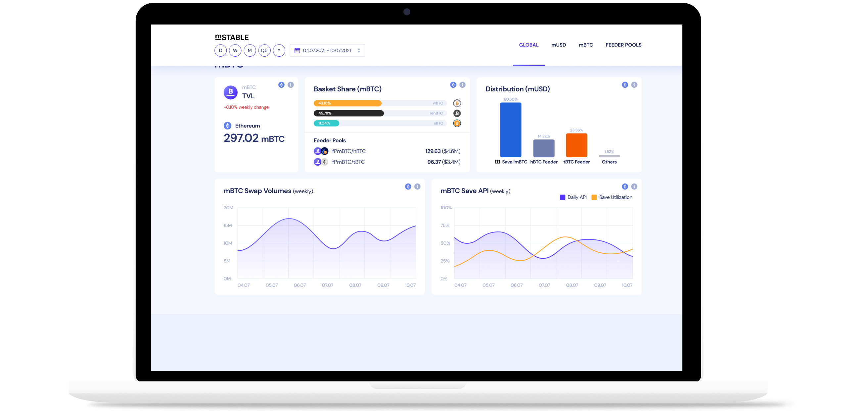Click the -0.10% weekly change text
868x411 pixels.
click(x=246, y=107)
